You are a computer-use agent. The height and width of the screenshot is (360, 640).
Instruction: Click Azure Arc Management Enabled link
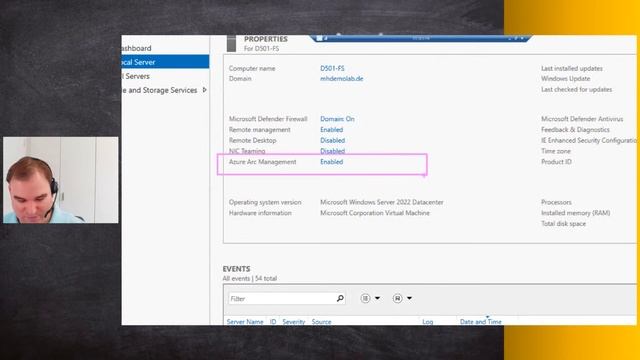click(331, 162)
